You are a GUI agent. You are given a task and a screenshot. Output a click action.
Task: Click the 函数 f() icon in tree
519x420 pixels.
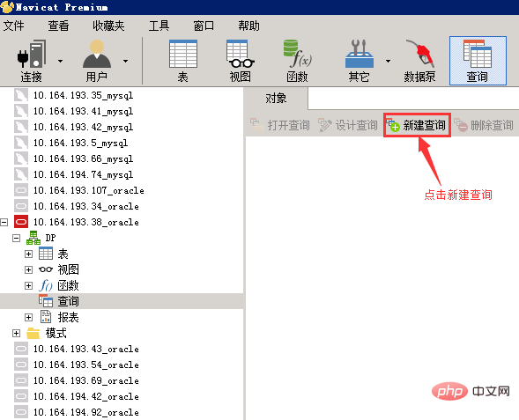(x=46, y=285)
